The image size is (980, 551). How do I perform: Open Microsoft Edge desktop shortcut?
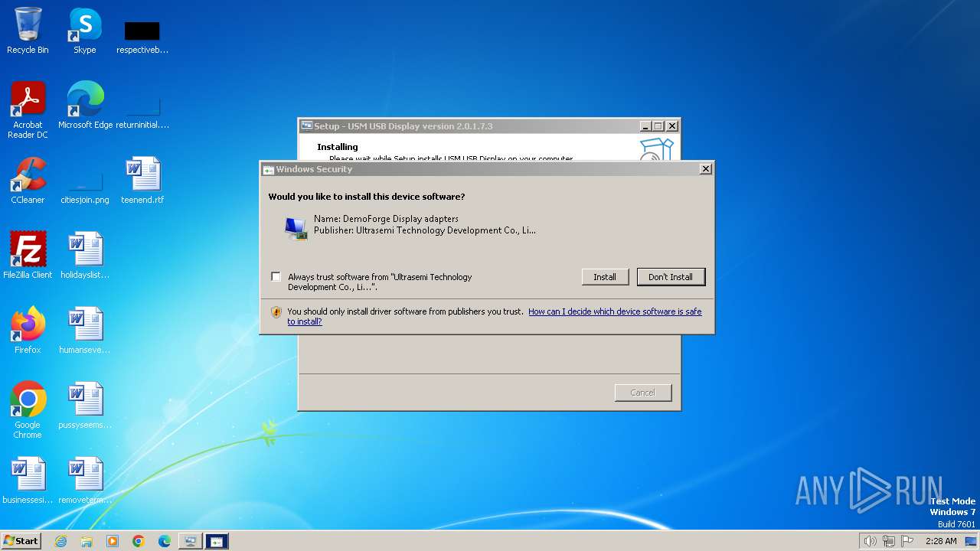click(85, 105)
